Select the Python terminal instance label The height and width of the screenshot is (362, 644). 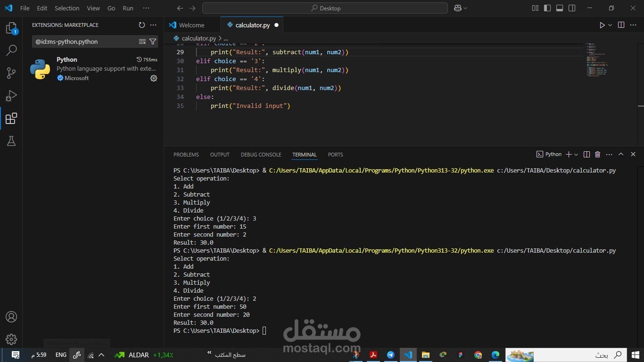tap(549, 154)
